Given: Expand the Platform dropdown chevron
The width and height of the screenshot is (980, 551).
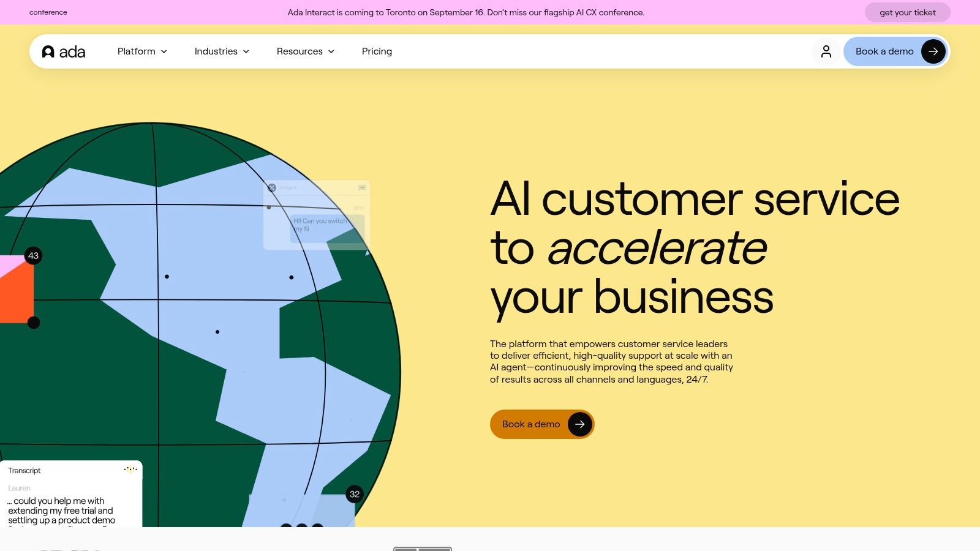Looking at the screenshot, I should click(x=164, y=51).
